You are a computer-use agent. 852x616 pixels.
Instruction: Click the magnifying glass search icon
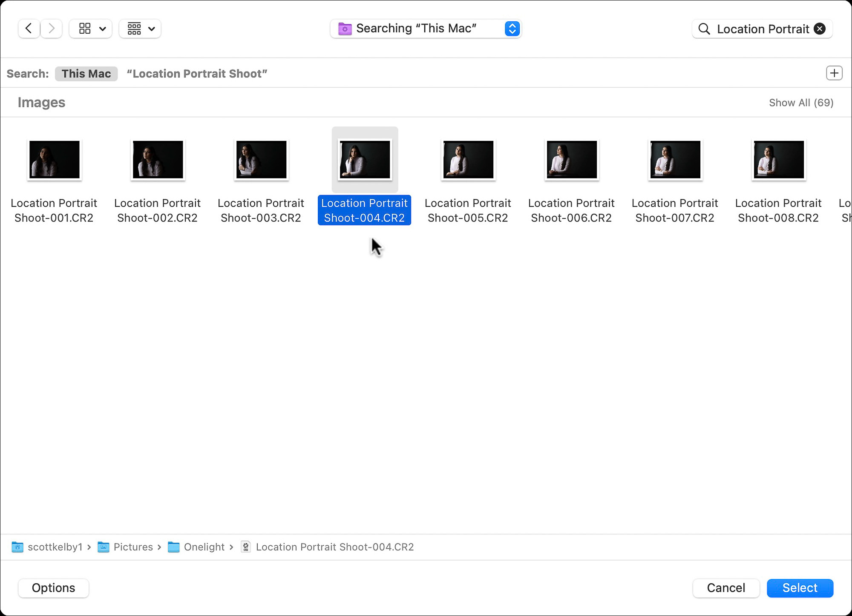704,29
